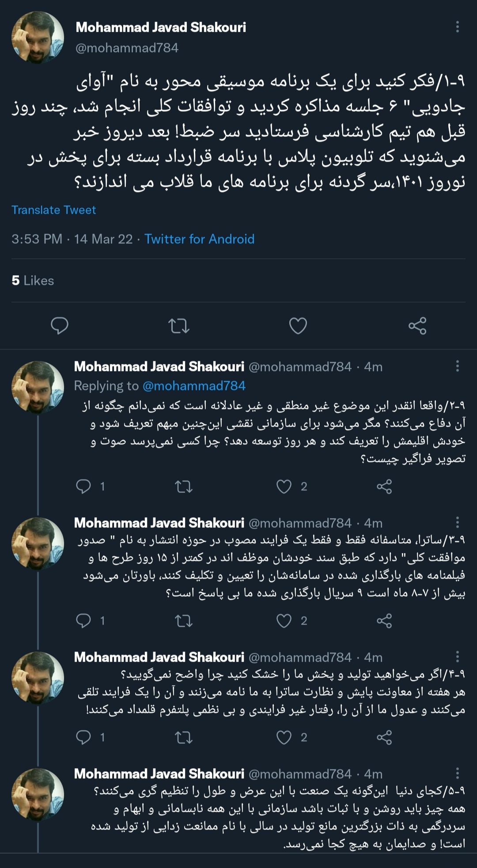Viewport: 477px width, 868px height.
Task: Open main tweet author's profile picture
Action: 38,38
